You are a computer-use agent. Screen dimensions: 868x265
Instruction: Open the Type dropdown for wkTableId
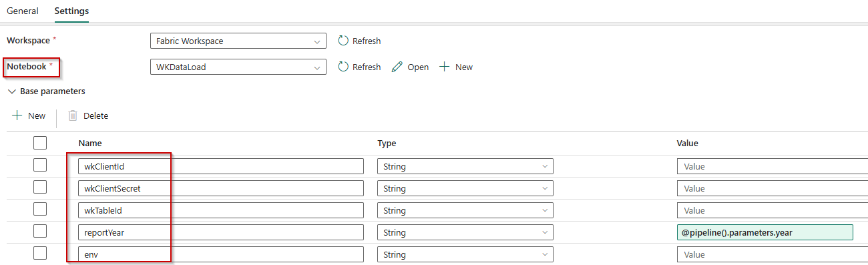(x=465, y=210)
